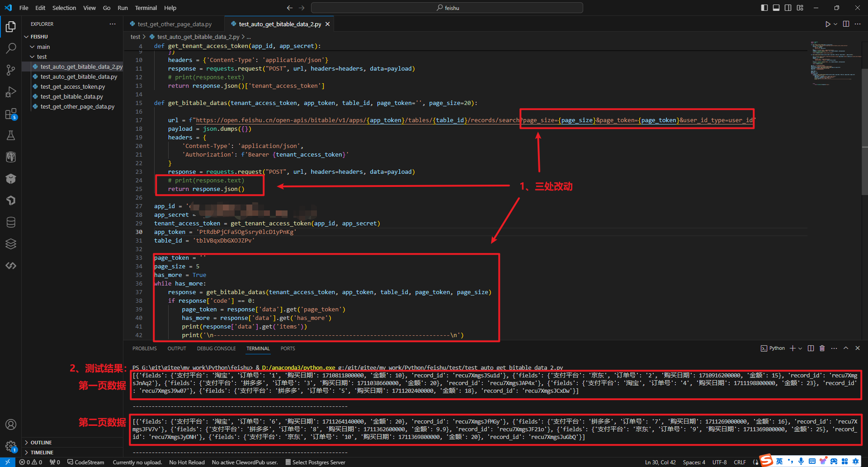Click Ln 30, Col 42 status item
The image size is (868, 467).
click(660, 462)
